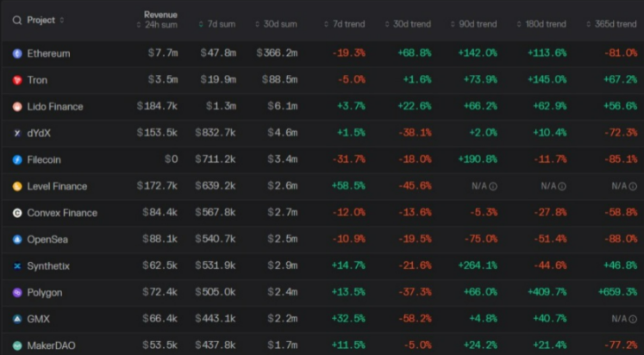644x355 pixels.
Task: Click Level Finance 7d trend +58.5%
Action: [348, 186]
